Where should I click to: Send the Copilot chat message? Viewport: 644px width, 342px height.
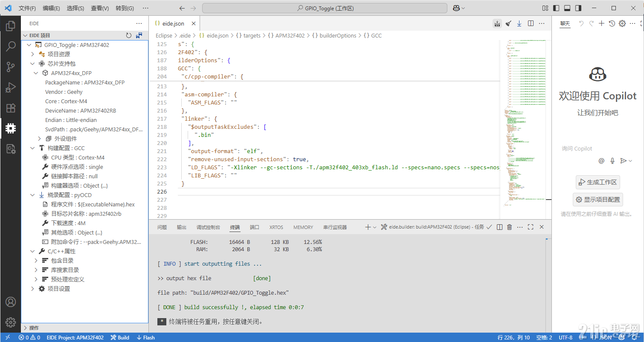623,160
